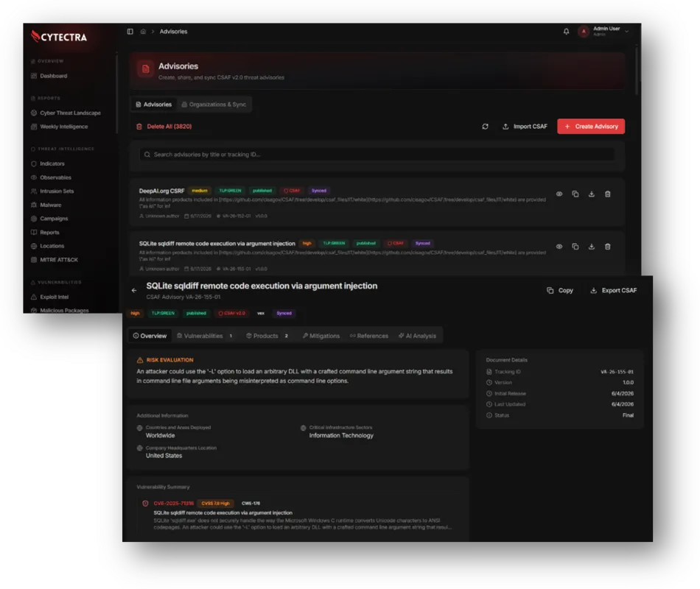Click the Cytectra logo

[59, 37]
